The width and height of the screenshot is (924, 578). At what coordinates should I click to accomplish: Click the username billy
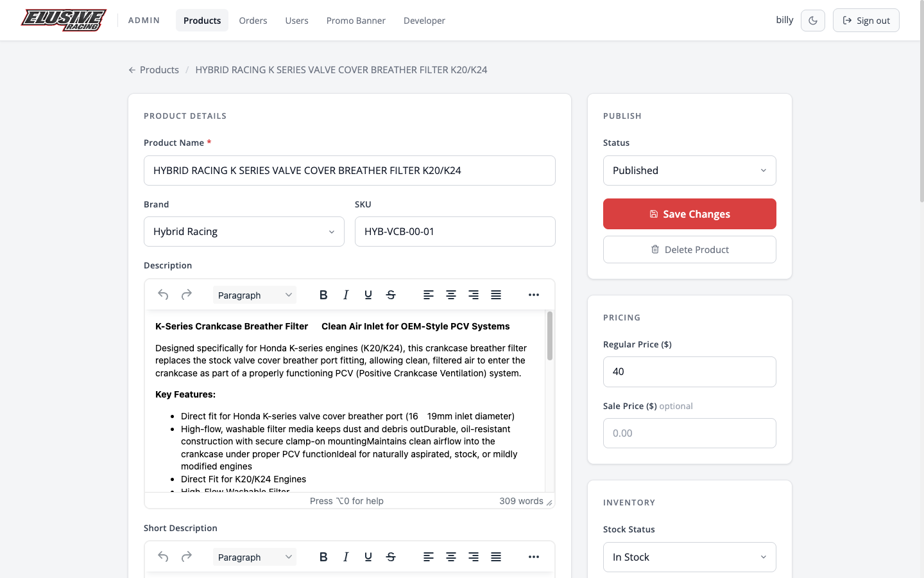(x=785, y=20)
